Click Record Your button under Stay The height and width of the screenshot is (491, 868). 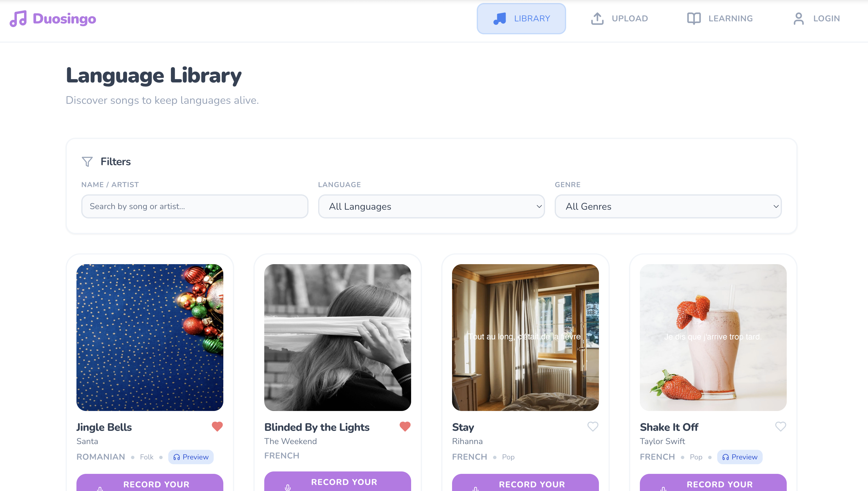525,483
